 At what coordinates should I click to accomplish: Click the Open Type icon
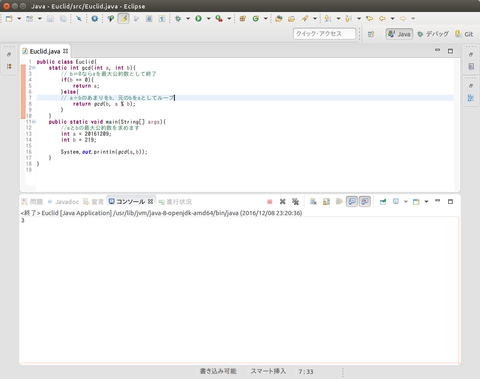point(279,19)
